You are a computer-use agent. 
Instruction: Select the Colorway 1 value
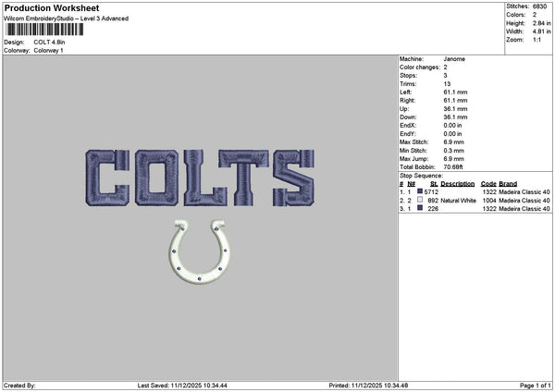coord(48,51)
